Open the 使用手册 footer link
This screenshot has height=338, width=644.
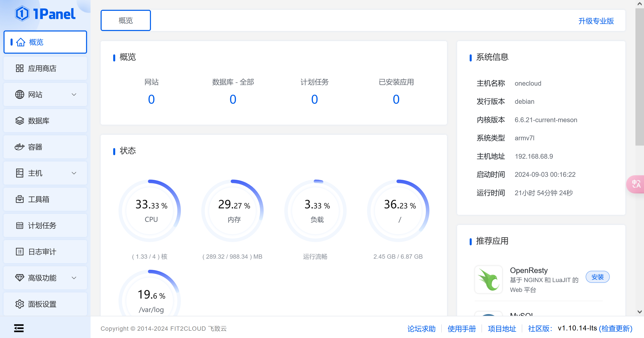click(x=462, y=329)
